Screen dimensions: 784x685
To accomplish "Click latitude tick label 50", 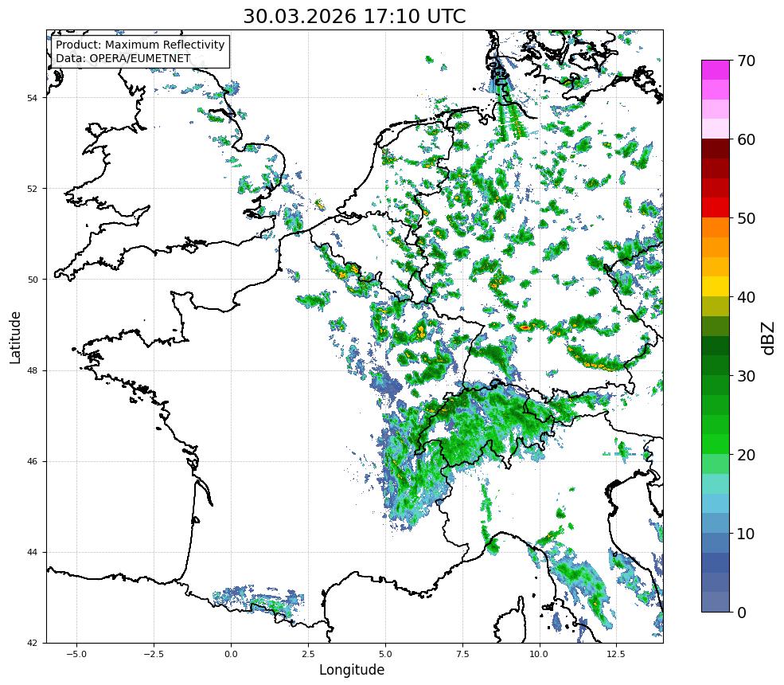I will point(32,280).
